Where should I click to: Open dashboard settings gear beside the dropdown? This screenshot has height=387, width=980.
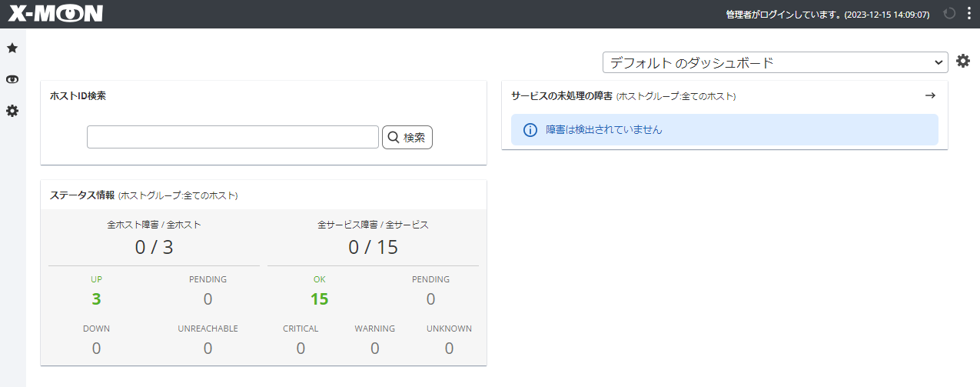click(963, 62)
